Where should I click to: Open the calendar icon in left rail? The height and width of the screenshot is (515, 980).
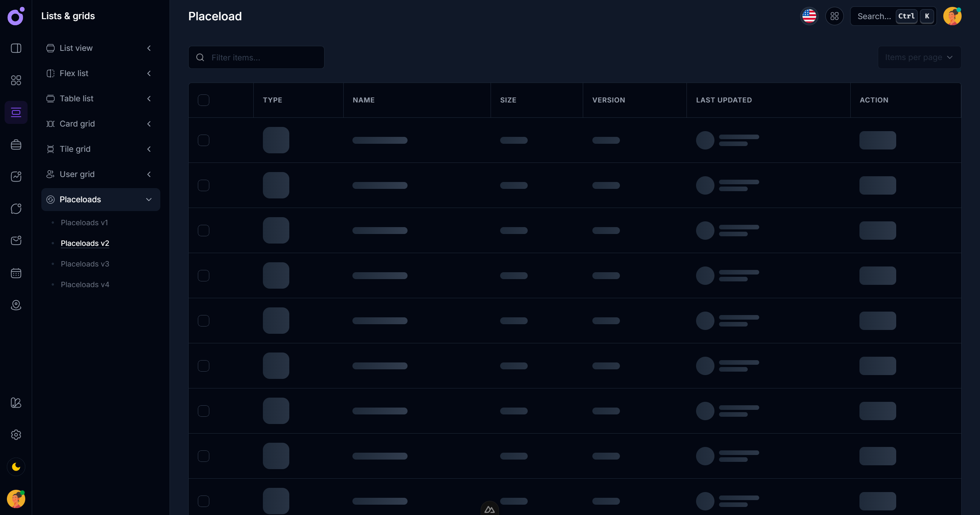pyautogui.click(x=16, y=273)
